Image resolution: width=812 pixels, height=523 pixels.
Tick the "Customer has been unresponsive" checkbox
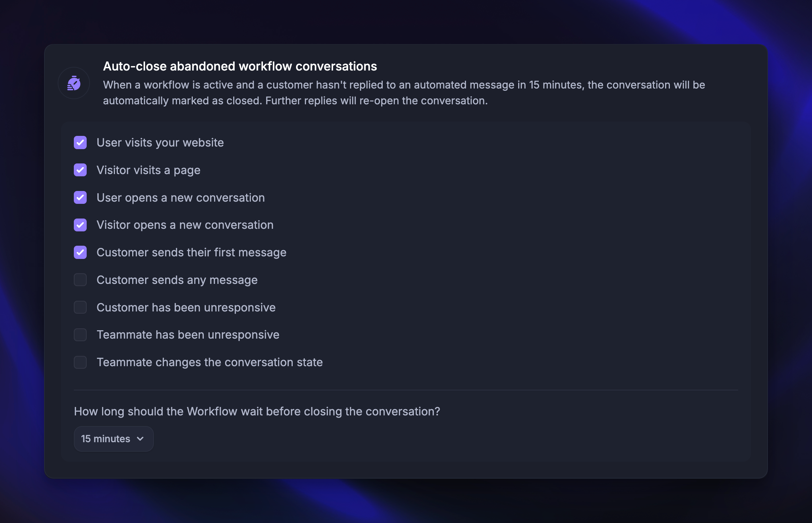pos(80,307)
